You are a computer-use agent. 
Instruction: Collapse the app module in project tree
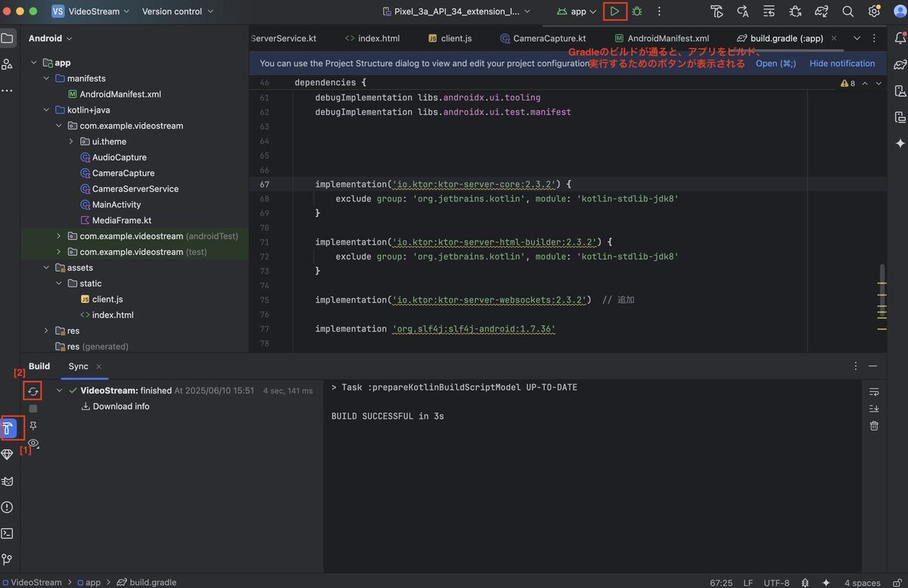34,63
